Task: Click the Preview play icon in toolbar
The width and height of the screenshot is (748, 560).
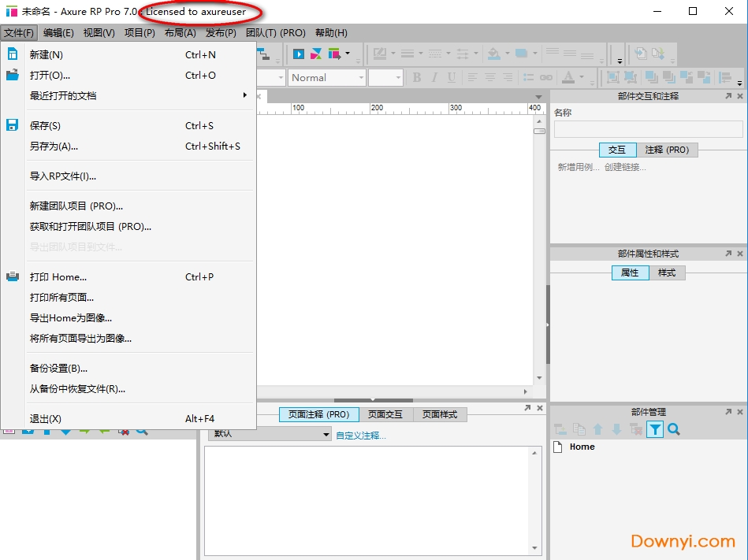Action: pos(299,54)
